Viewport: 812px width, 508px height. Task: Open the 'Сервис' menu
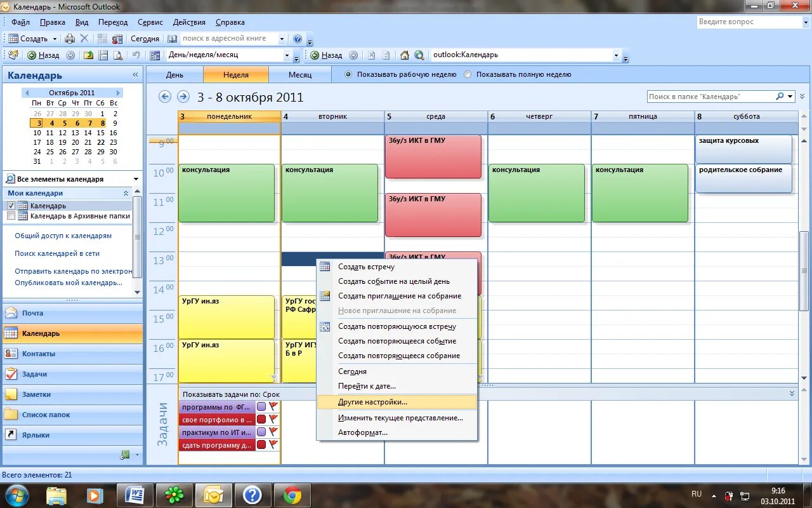click(x=150, y=22)
